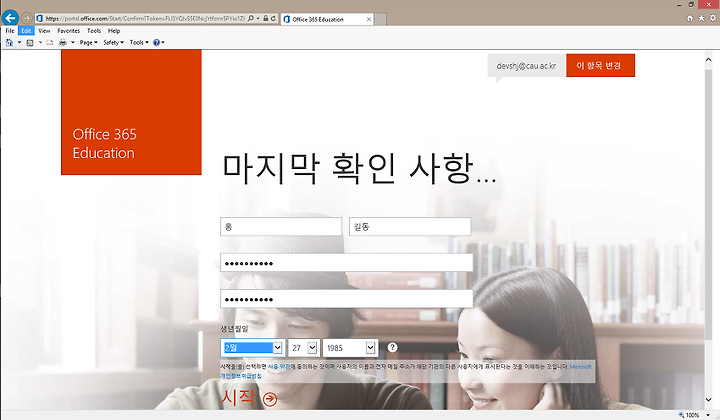The image size is (720, 420).
Task: Click the scroll up arrow of scrollbar
Action: (x=708, y=60)
